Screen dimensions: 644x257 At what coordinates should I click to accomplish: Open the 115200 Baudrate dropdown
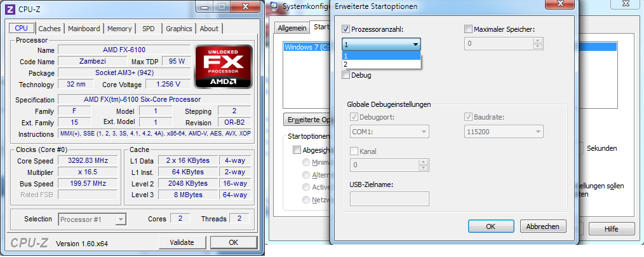(x=504, y=132)
